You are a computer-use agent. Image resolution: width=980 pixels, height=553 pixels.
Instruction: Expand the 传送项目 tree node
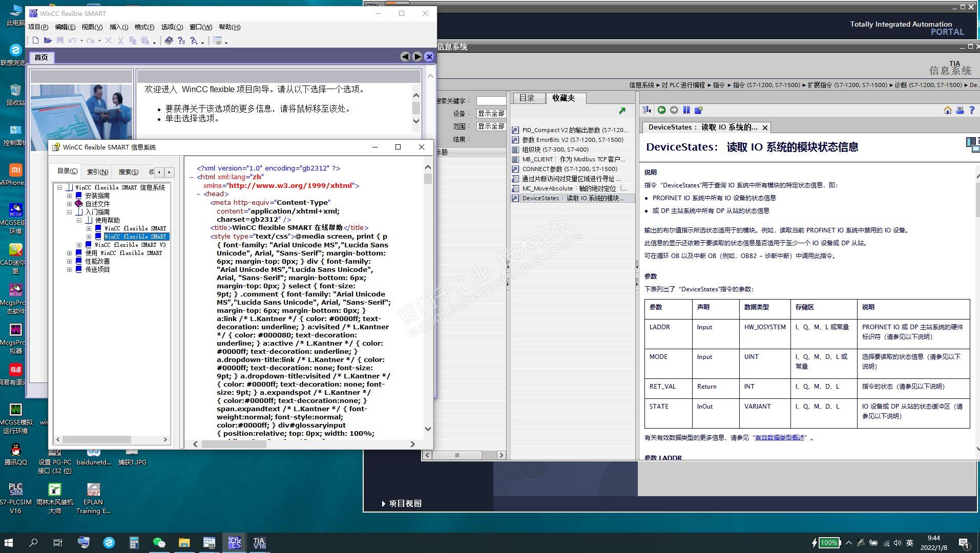click(70, 269)
